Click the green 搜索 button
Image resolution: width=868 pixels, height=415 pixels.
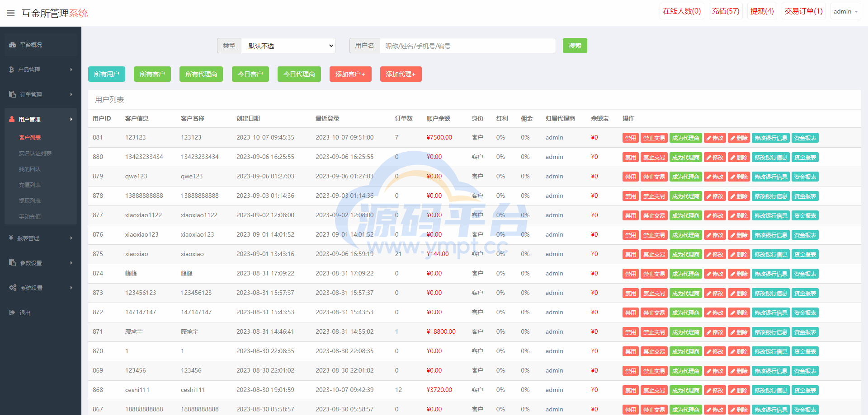coord(575,46)
